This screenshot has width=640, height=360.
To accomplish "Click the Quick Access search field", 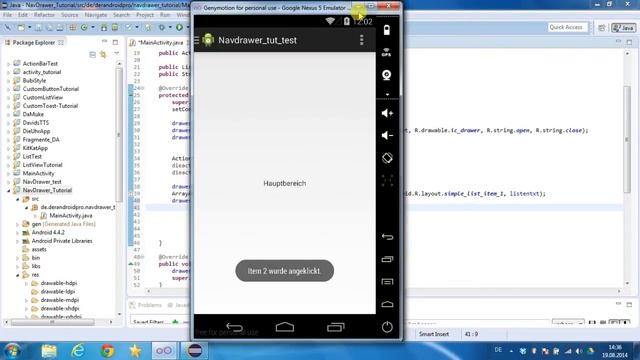I will tap(567, 27).
